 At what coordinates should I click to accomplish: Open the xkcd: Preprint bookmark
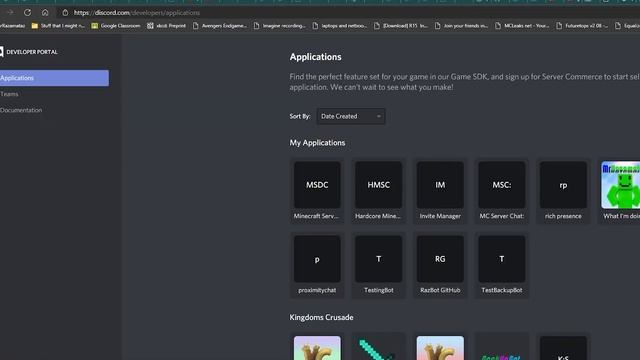[166, 26]
